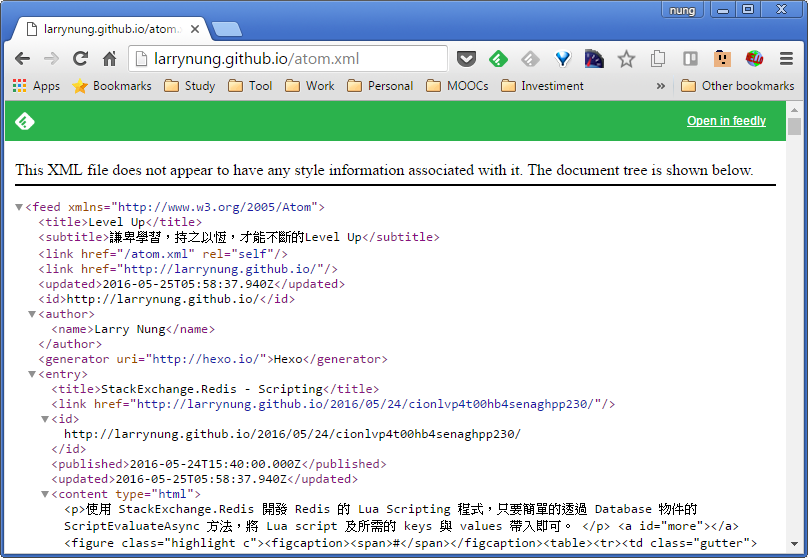Collapse the entry element
The width and height of the screenshot is (808, 558).
(32, 375)
